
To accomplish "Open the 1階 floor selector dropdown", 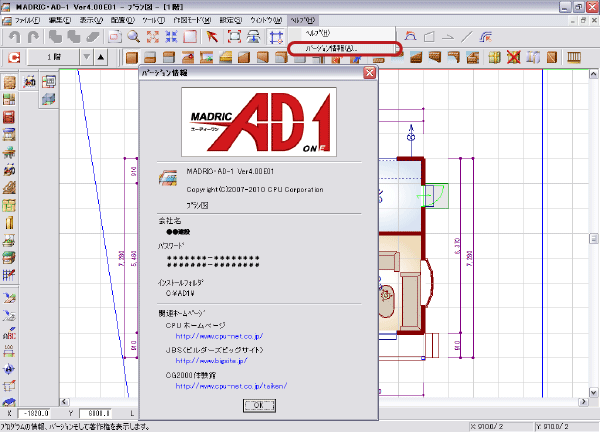I will [x=54, y=57].
